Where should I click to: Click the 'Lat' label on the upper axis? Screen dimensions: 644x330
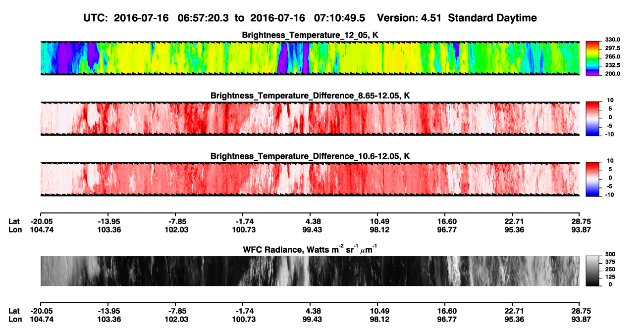coord(14,222)
